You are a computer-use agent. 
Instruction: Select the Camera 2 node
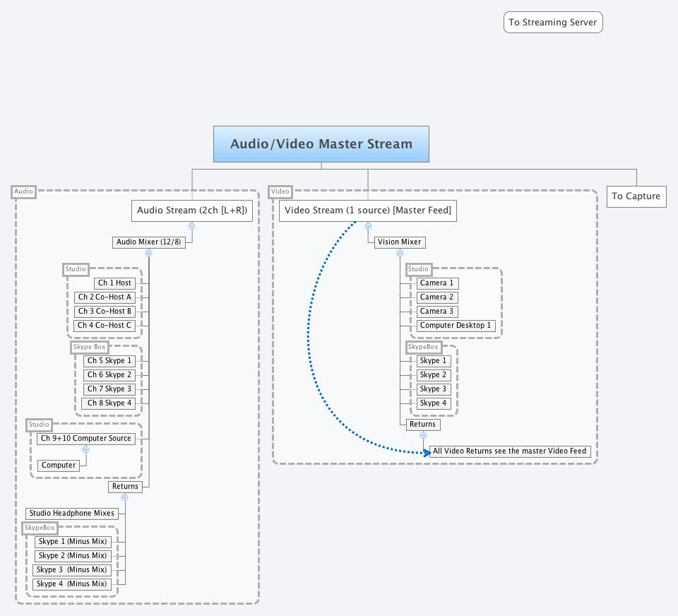(437, 297)
